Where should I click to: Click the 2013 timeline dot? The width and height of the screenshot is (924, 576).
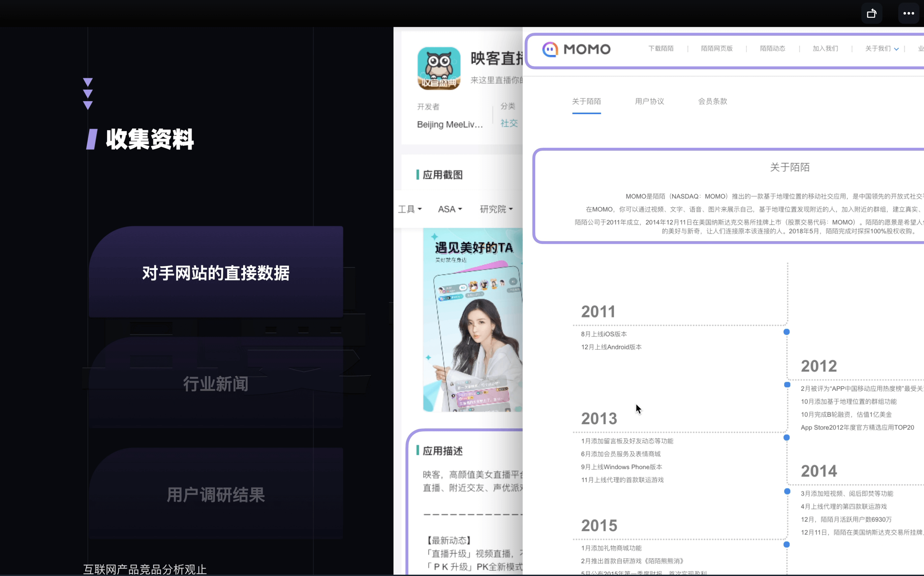coord(786,437)
